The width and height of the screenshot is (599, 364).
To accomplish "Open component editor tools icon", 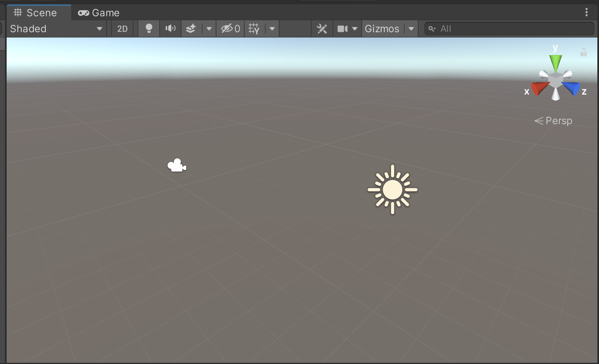I will (x=322, y=29).
